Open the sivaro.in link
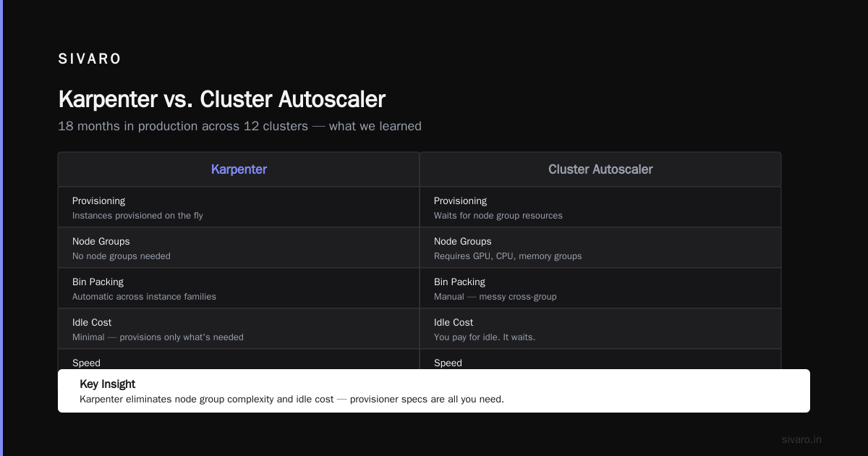The height and width of the screenshot is (456, 868). click(801, 439)
